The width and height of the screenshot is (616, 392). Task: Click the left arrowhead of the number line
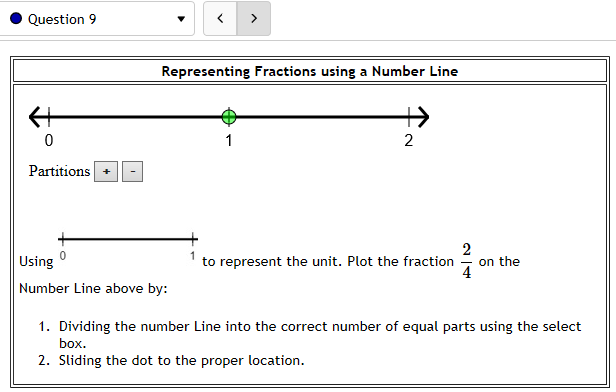coord(35,117)
